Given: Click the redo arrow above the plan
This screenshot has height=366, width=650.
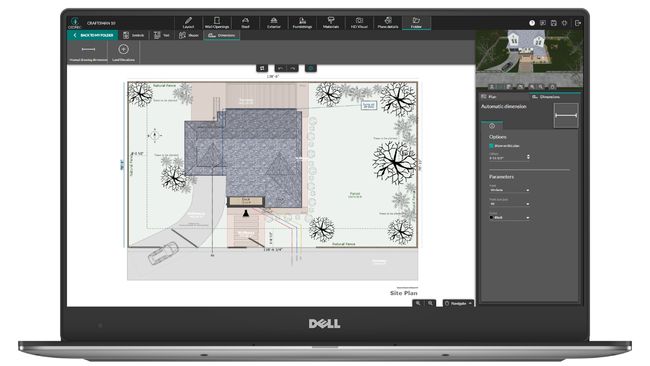Looking at the screenshot, I should coord(292,68).
